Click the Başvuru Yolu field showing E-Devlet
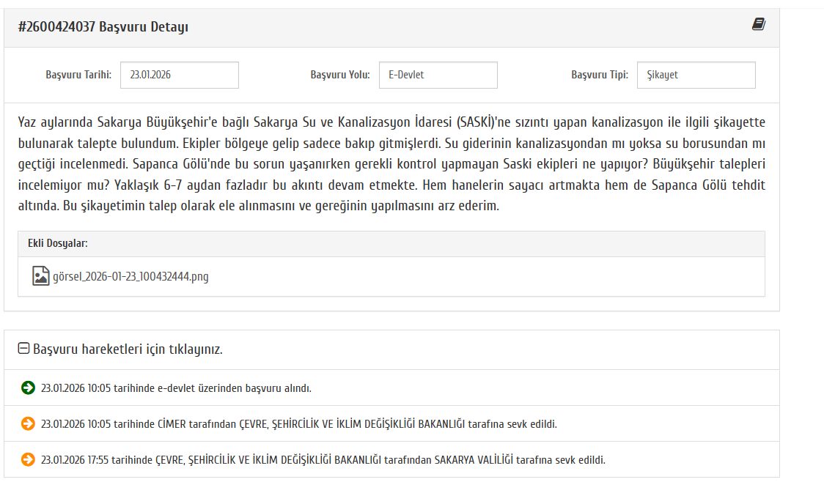 pos(438,75)
